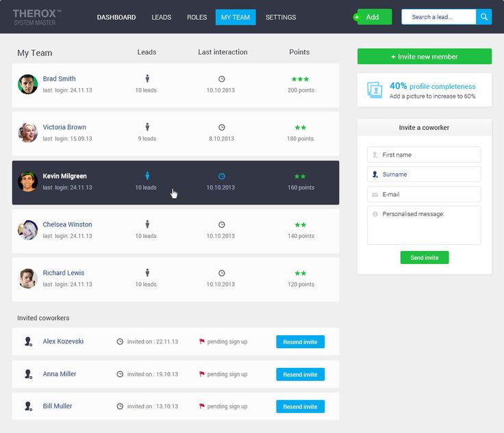The width and height of the screenshot is (504, 433).
Task: Click Chelsea Winston's last interaction clock icon
Action: [x=221, y=224]
